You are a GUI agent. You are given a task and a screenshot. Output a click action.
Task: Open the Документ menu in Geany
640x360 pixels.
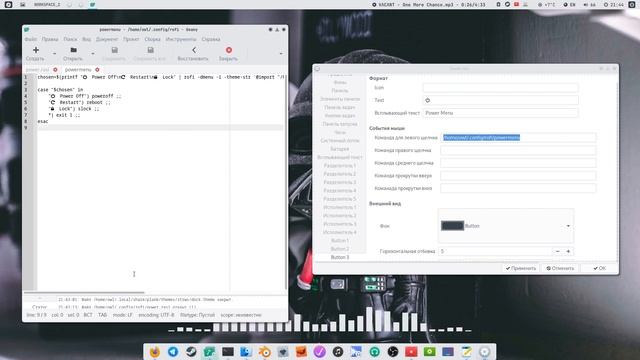[x=107, y=39]
